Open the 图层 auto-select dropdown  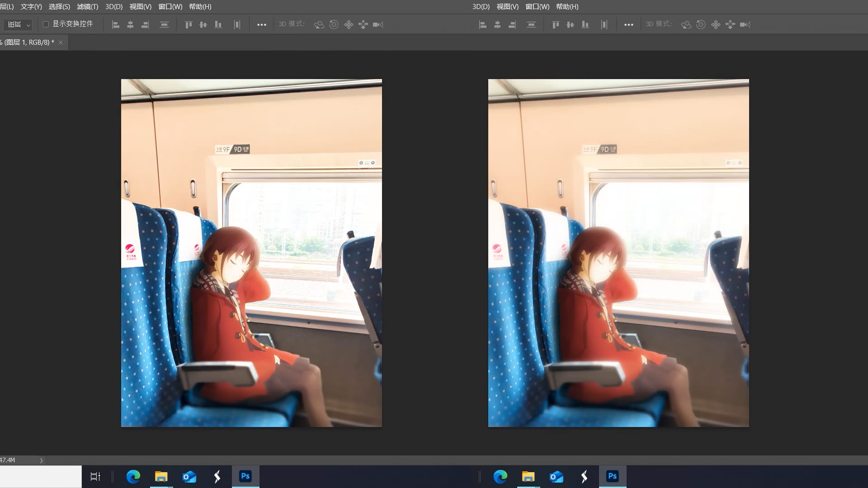(18, 24)
